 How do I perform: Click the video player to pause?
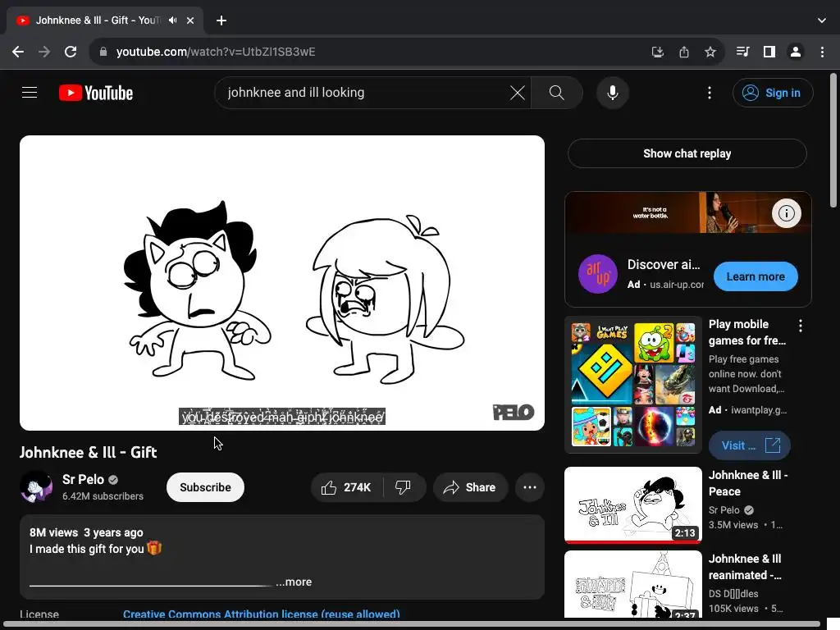point(282,283)
